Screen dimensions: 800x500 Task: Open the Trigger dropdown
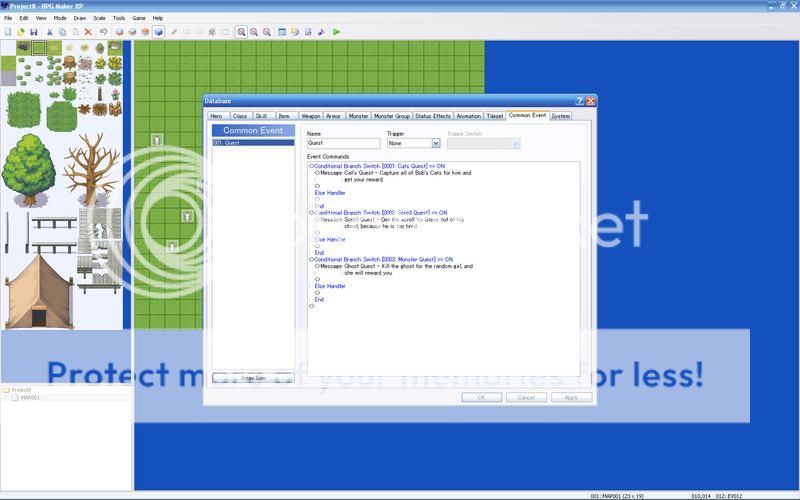pos(413,143)
